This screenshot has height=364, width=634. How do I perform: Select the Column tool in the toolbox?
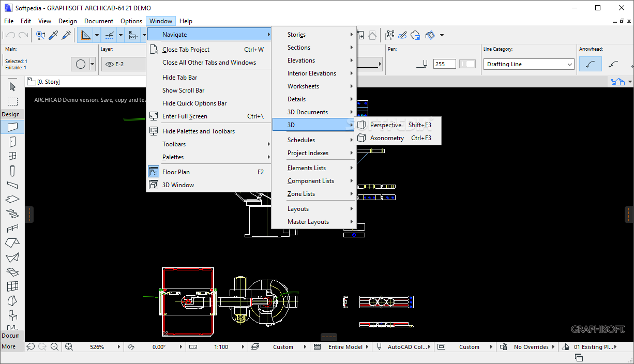pos(12,171)
